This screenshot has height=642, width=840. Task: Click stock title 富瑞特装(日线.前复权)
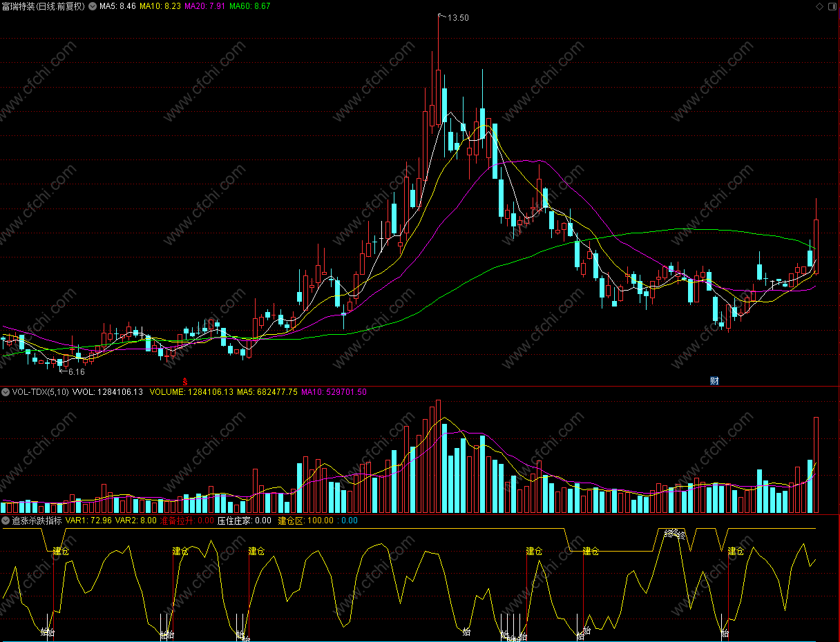(x=43, y=6)
